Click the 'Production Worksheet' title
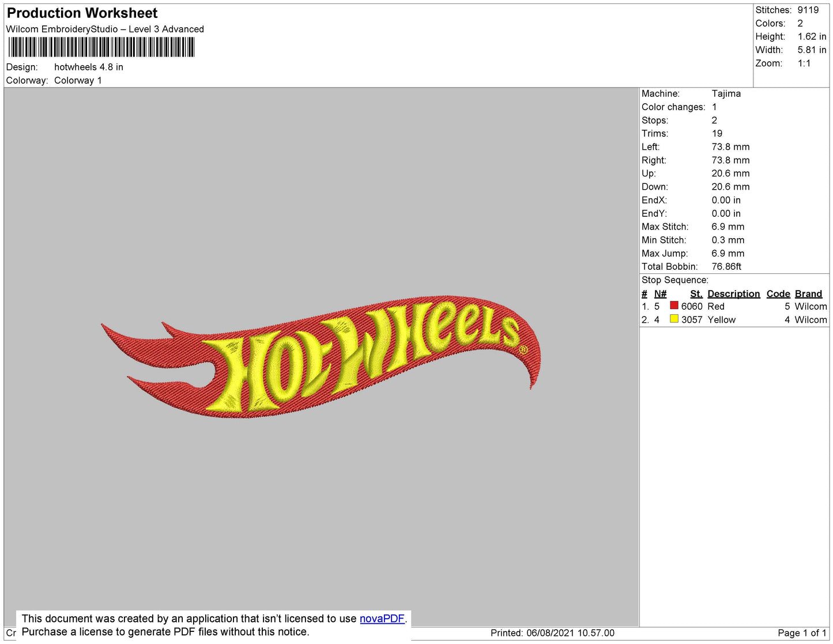The height and width of the screenshot is (644, 833). tap(82, 13)
